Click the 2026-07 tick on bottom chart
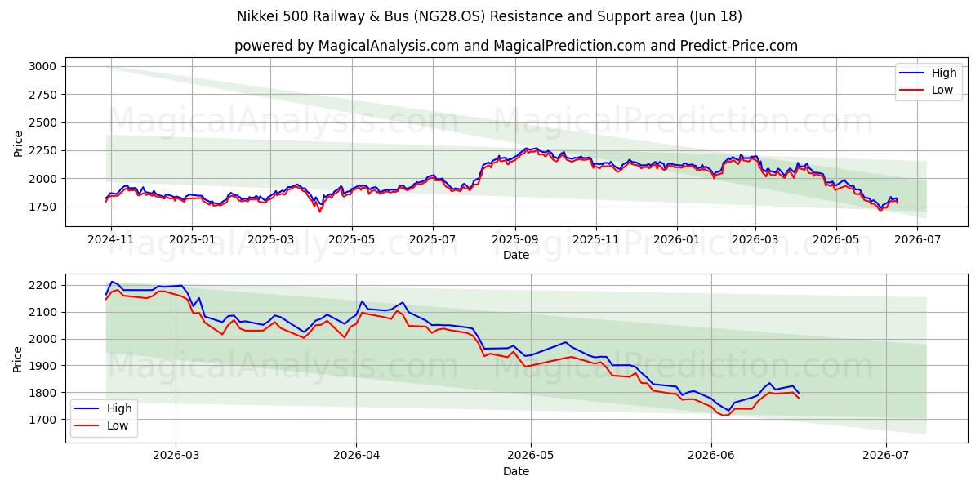Screen dimensions: 980x490 887,456
